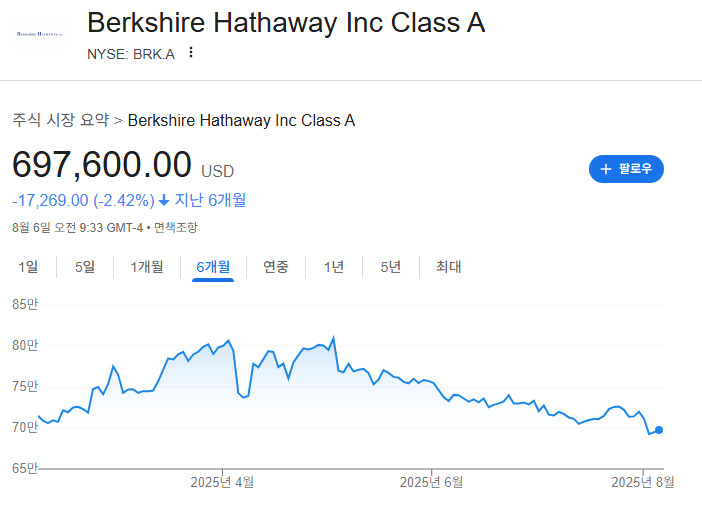The width and height of the screenshot is (702, 505).
Task: Click the 2025년 8월 axis marker
Action: (642, 482)
